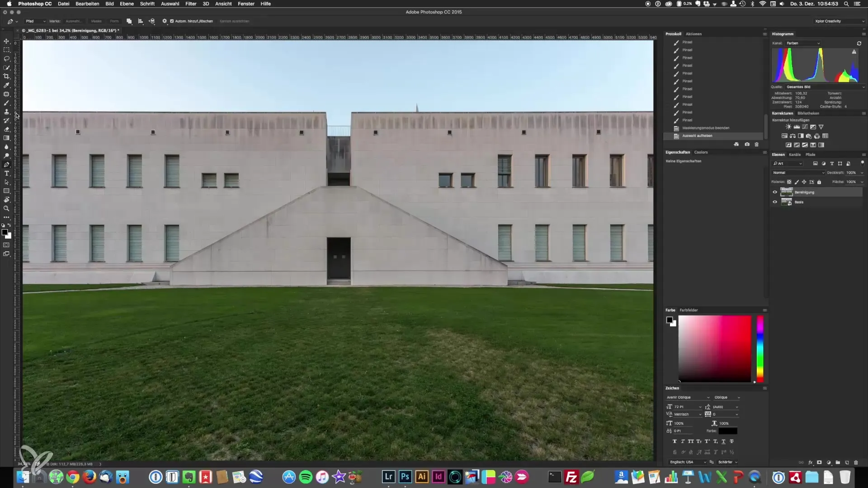Open the Pfad mode dropdown
Screen dimensions: 868x488
[35, 21]
